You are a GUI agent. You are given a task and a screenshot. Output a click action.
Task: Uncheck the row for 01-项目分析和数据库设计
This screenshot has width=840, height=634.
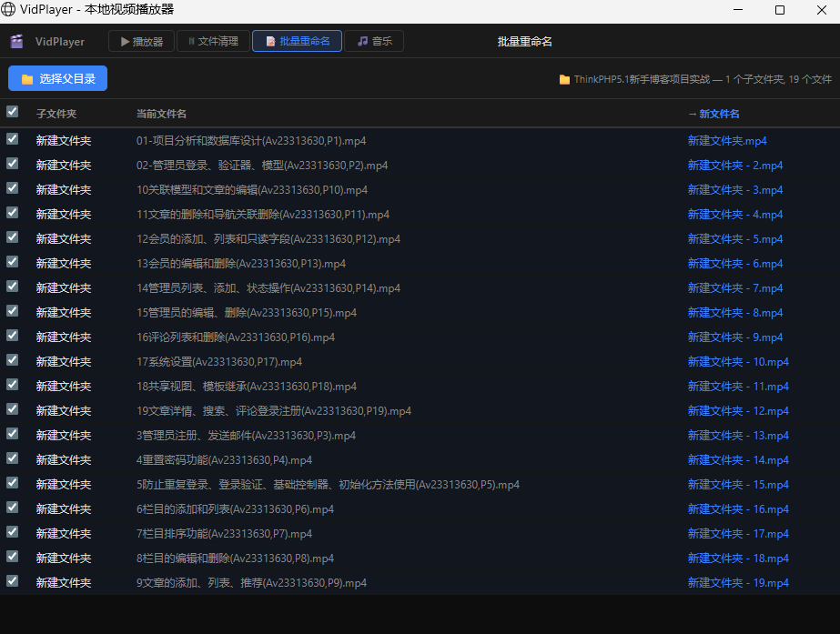[13, 138]
